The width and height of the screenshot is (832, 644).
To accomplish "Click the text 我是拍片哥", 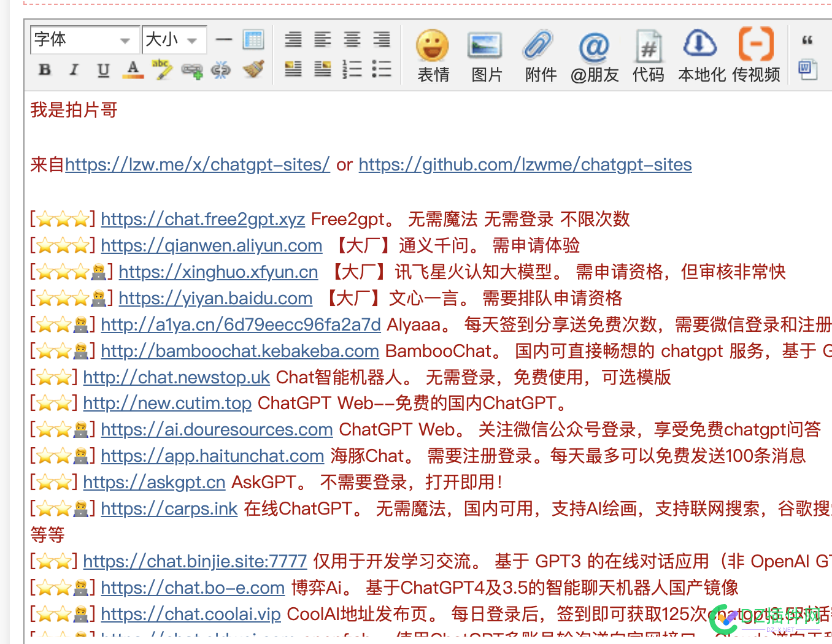I will [x=74, y=110].
